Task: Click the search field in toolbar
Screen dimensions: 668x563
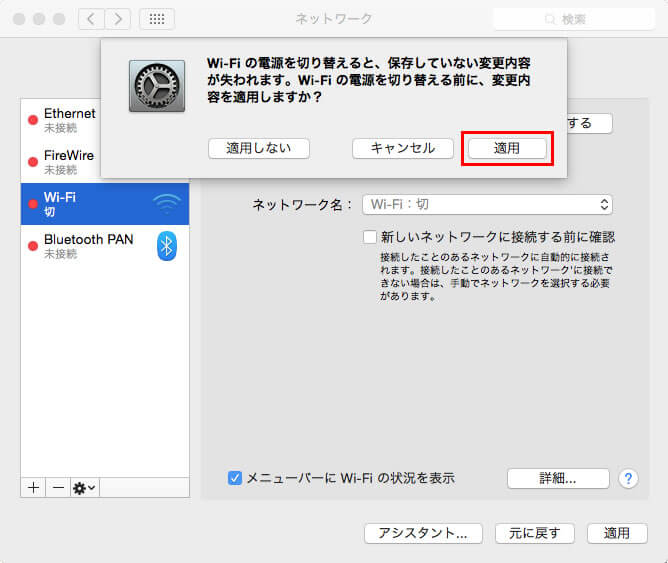Action: click(574, 19)
